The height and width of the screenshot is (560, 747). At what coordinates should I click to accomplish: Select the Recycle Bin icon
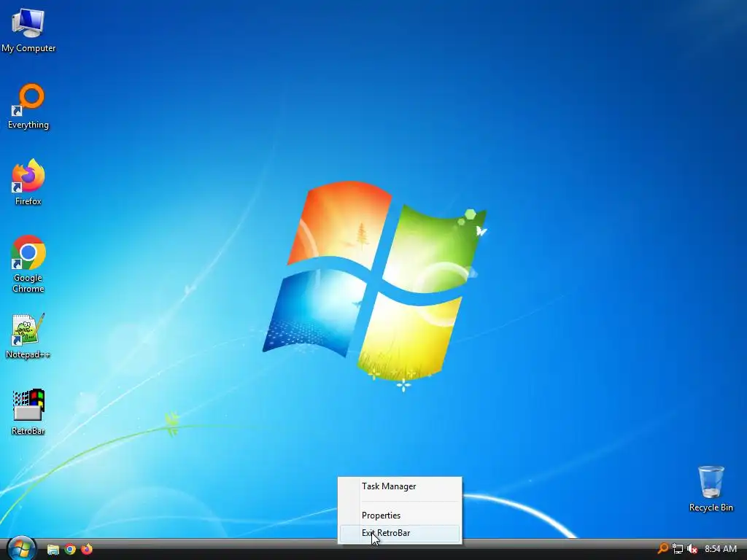(711, 489)
